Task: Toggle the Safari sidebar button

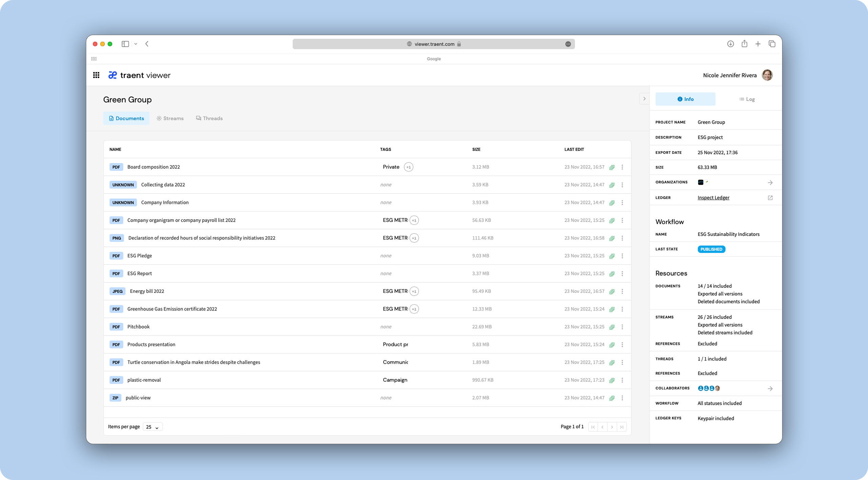Action: (125, 44)
